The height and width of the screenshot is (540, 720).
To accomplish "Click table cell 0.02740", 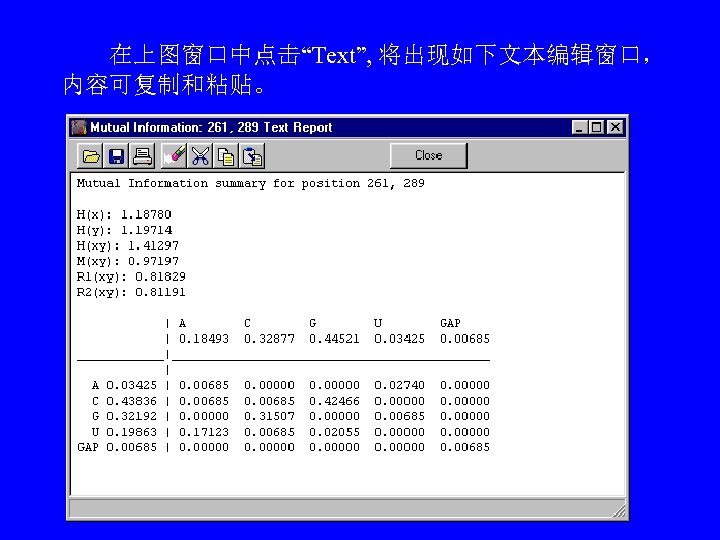I will pyautogui.click(x=399, y=385).
